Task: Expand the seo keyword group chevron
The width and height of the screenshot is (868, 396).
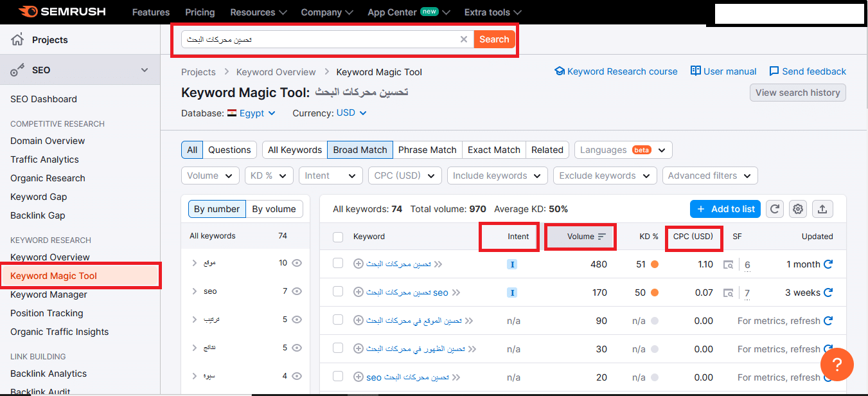Action: [195, 291]
